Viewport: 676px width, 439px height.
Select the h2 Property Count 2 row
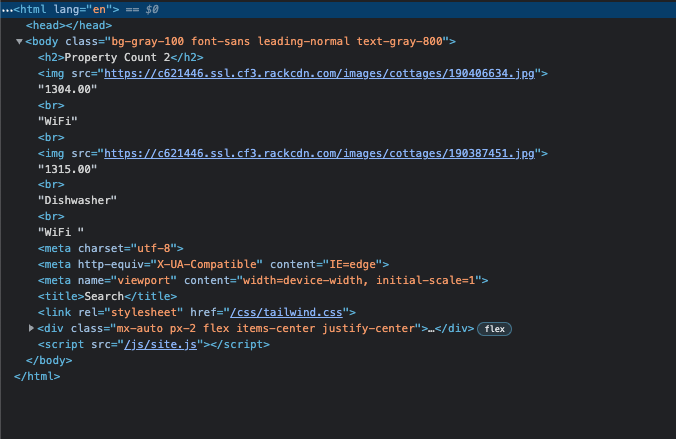[x=338, y=57]
